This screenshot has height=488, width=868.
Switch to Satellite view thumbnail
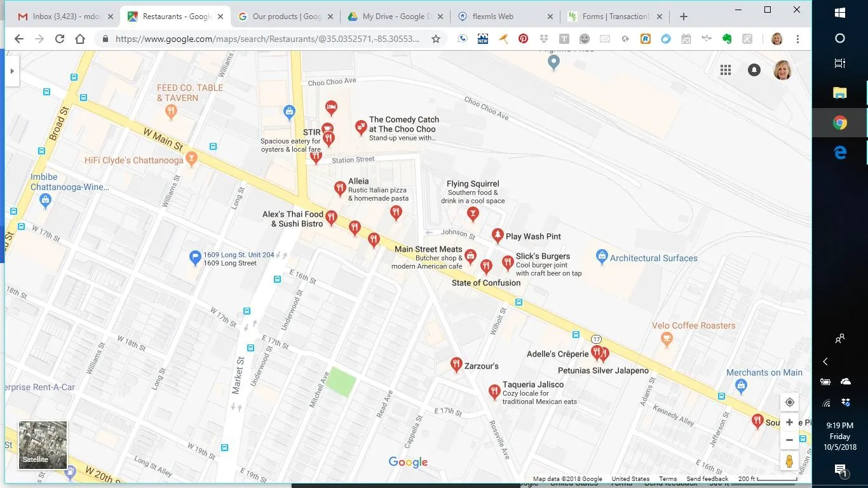[43, 445]
